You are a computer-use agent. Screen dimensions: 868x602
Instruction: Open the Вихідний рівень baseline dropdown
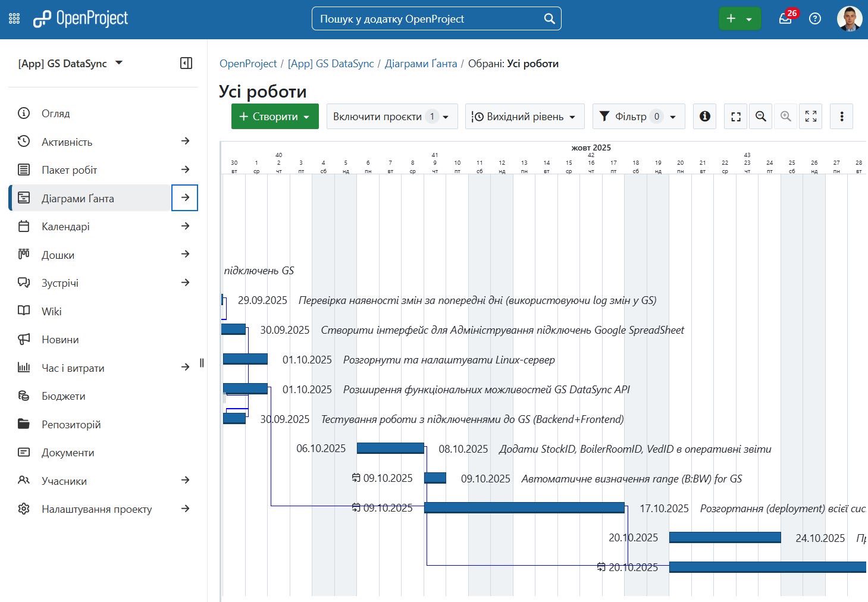[524, 117]
